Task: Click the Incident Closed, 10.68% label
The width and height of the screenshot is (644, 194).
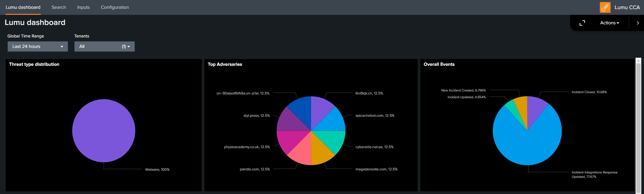Action: pyautogui.click(x=589, y=92)
